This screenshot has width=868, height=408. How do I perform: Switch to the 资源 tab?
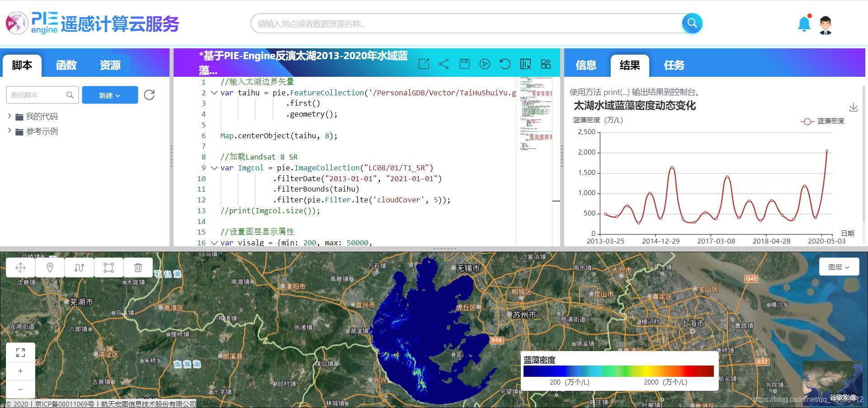110,65
